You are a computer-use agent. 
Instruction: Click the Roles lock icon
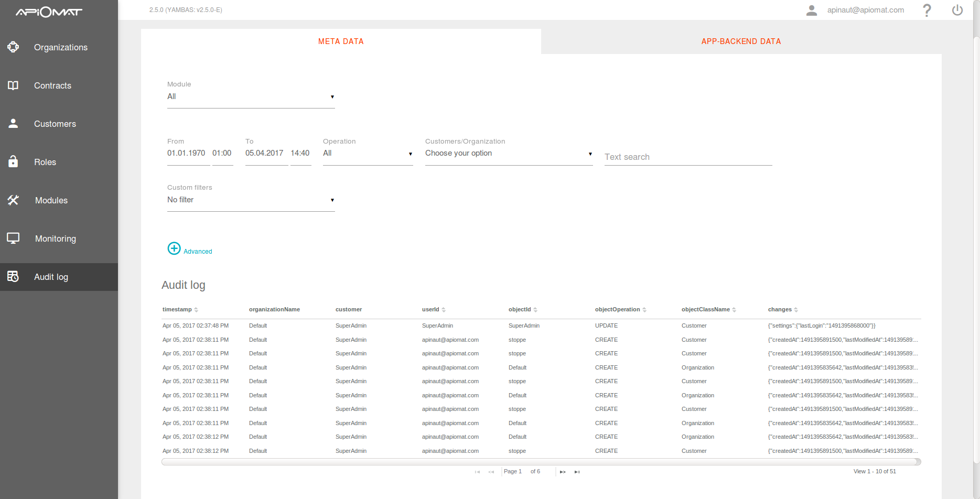point(13,161)
